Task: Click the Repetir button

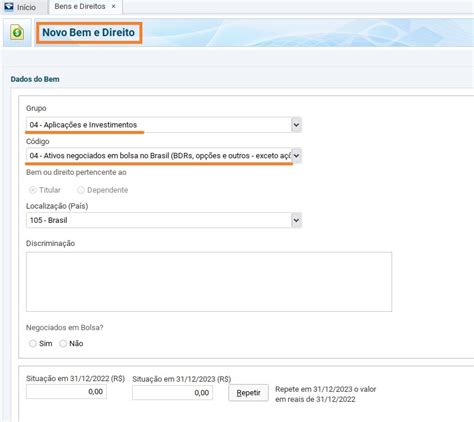Action: 248,393
